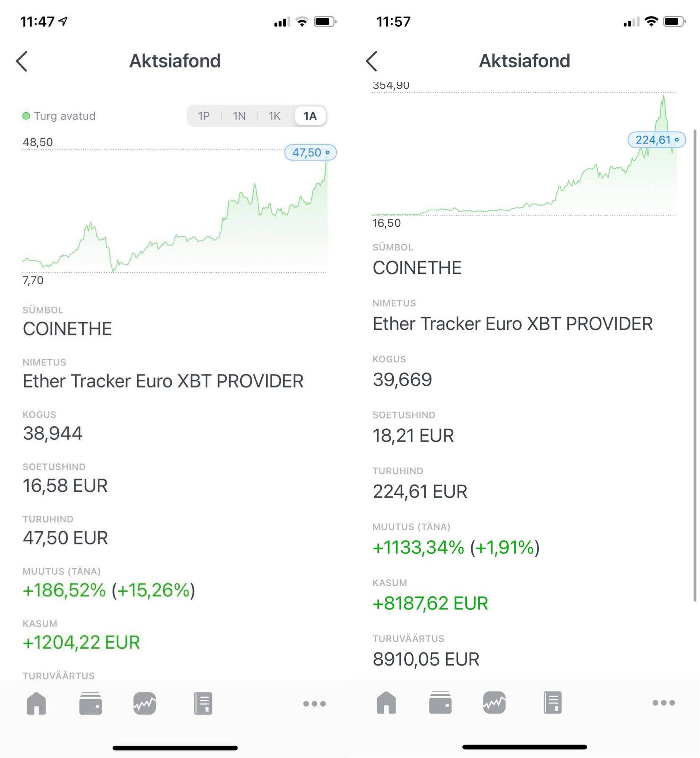Image resolution: width=700 pixels, height=758 pixels.
Task: Open the document icon in right screen
Action: [553, 703]
